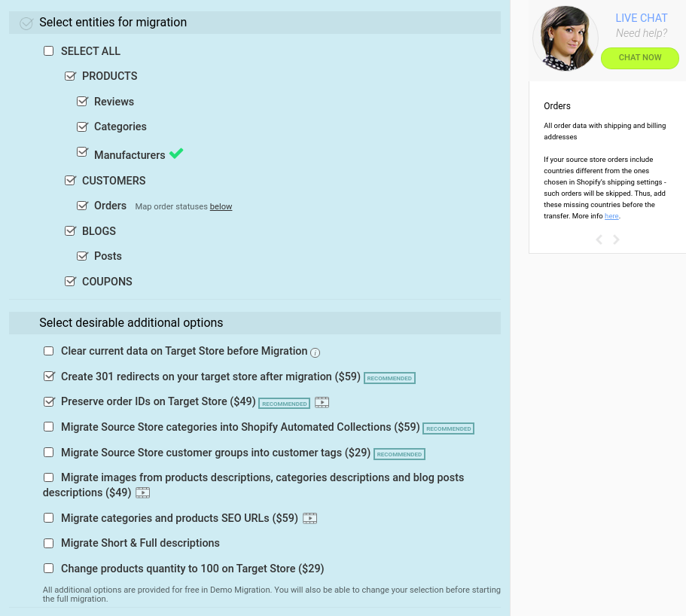Open the 'here' more info link
The width and height of the screenshot is (686, 616).
coord(611,216)
